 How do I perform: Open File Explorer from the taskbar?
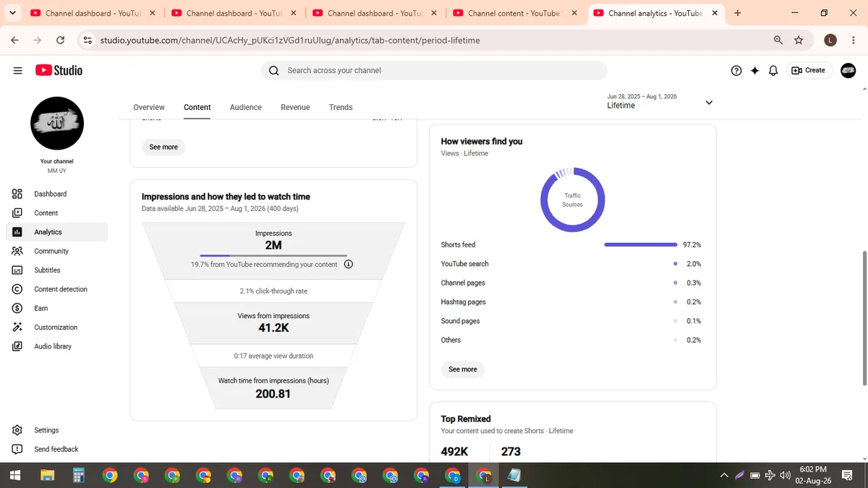(x=47, y=475)
